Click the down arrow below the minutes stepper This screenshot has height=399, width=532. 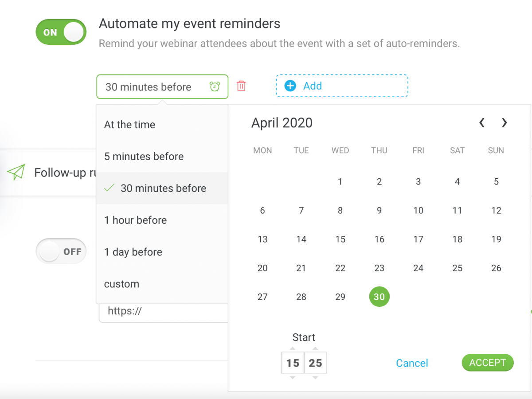316,378
